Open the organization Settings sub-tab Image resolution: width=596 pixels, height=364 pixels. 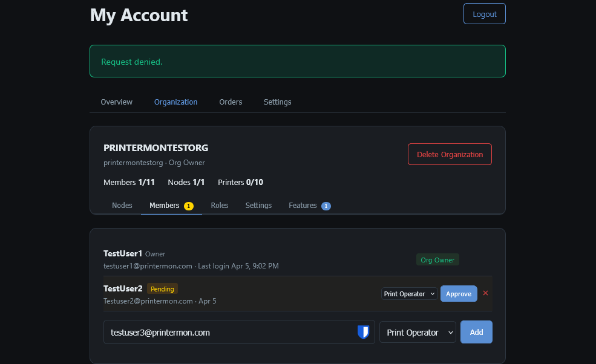(258, 206)
